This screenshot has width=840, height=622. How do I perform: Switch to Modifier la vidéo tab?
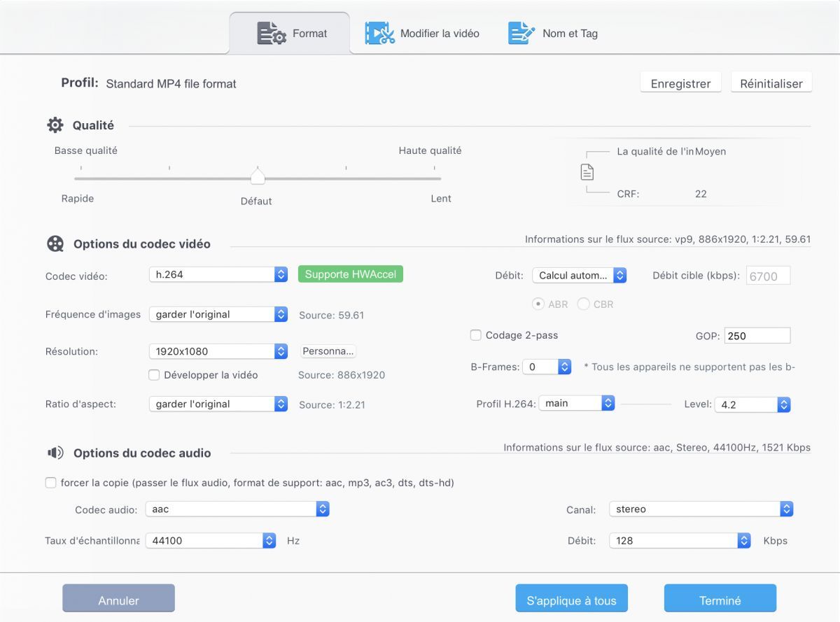click(x=439, y=34)
